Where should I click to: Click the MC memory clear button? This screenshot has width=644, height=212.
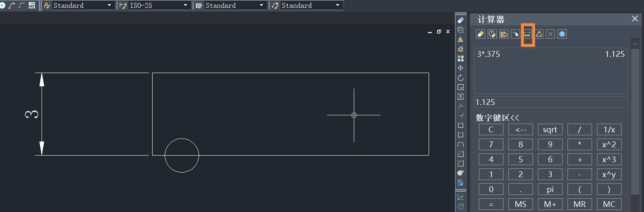click(x=609, y=204)
